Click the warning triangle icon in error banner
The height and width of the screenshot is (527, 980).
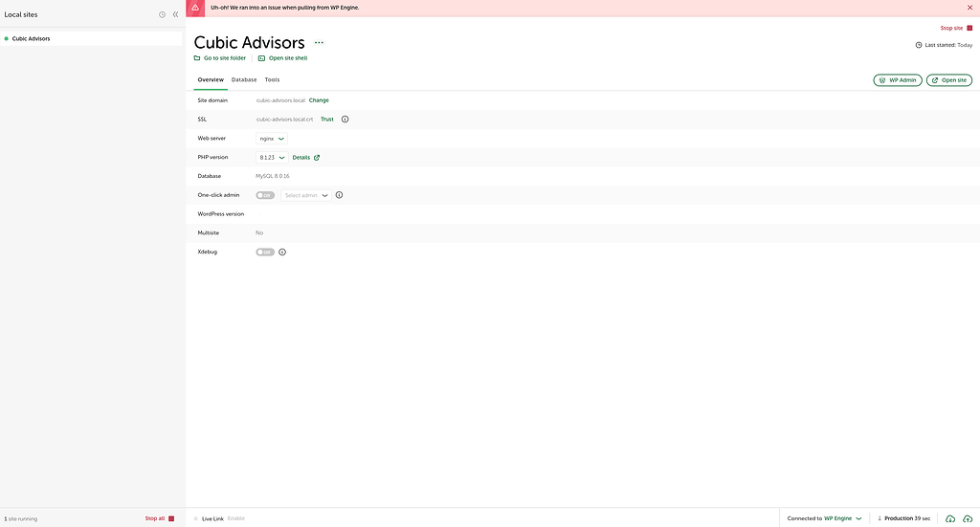point(195,8)
